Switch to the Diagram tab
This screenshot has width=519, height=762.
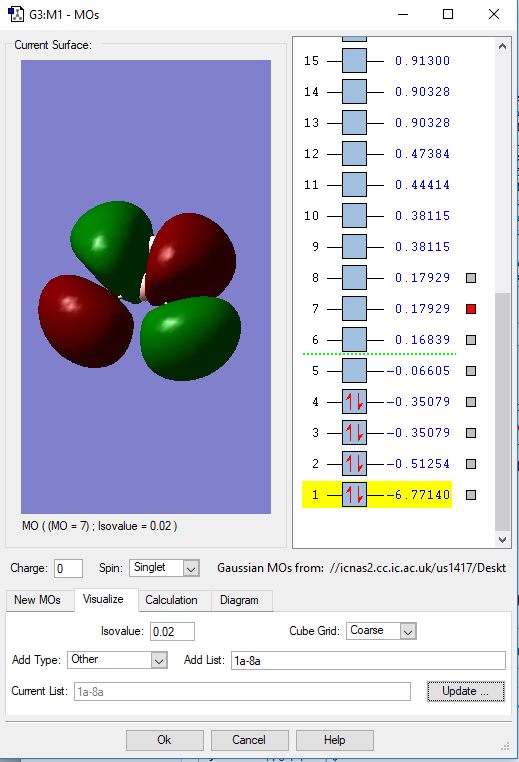point(239,600)
